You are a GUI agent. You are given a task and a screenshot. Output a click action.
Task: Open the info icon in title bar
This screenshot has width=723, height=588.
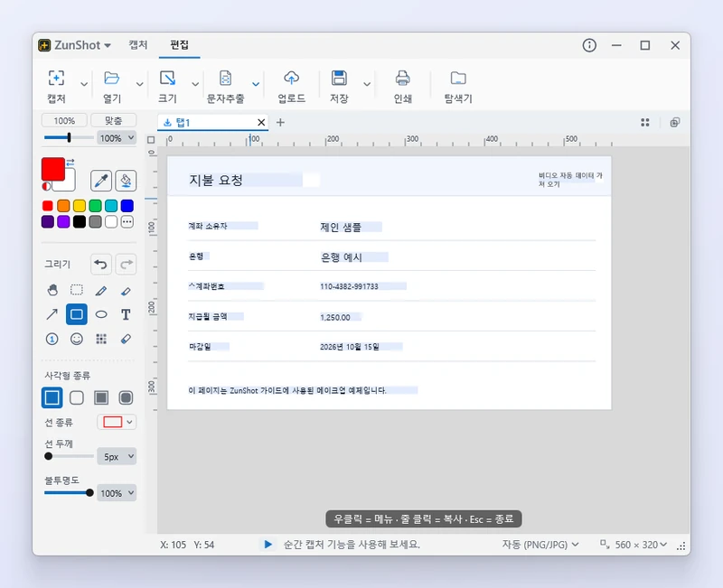[x=589, y=45]
